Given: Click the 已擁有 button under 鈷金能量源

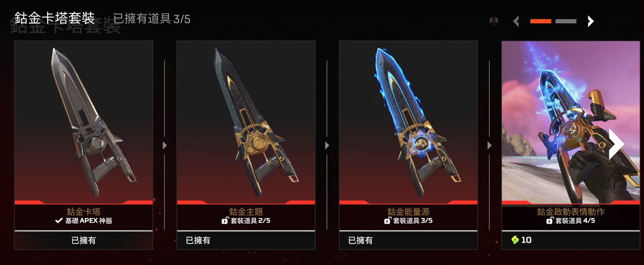Looking at the screenshot, I should (408, 240).
